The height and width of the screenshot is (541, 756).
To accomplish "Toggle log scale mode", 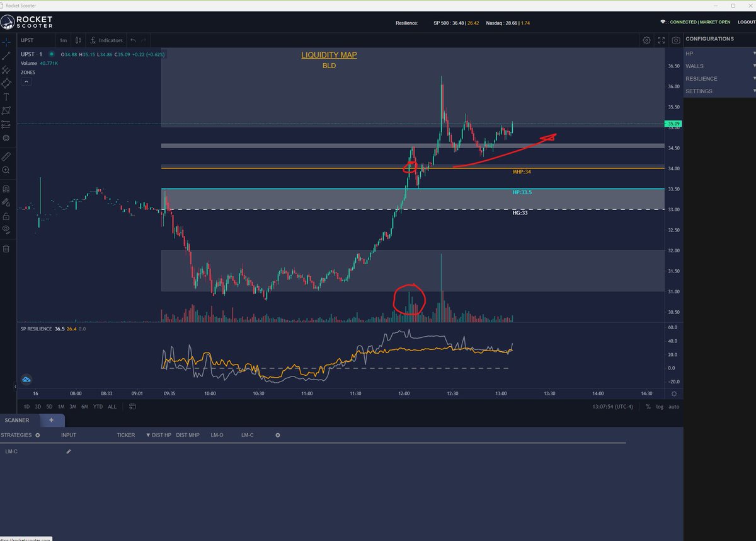I will coord(660,407).
